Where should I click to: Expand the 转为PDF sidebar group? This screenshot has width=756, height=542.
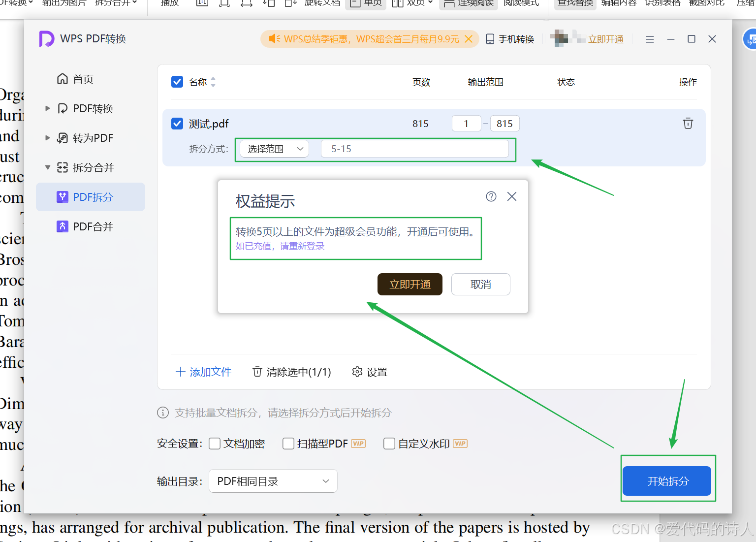[48, 138]
